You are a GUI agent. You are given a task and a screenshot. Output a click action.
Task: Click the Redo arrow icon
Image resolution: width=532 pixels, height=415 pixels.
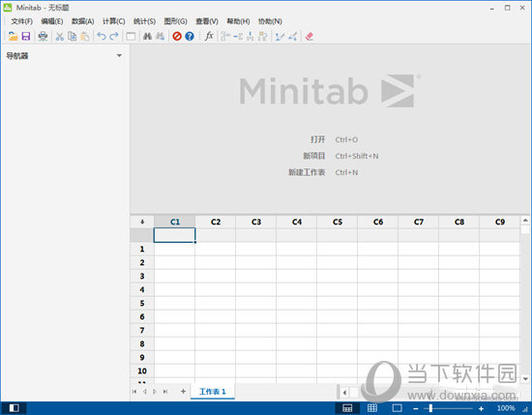[114, 36]
